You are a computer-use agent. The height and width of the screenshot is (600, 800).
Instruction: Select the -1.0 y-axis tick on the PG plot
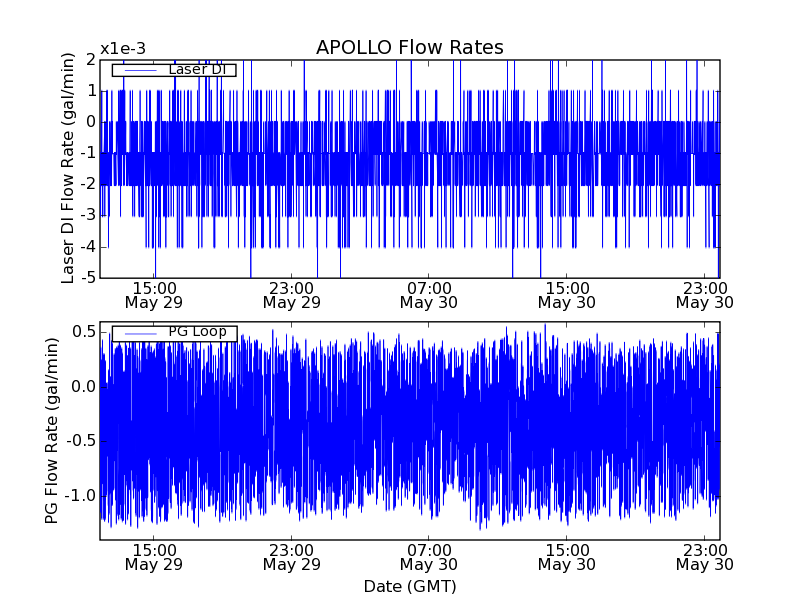coord(80,496)
